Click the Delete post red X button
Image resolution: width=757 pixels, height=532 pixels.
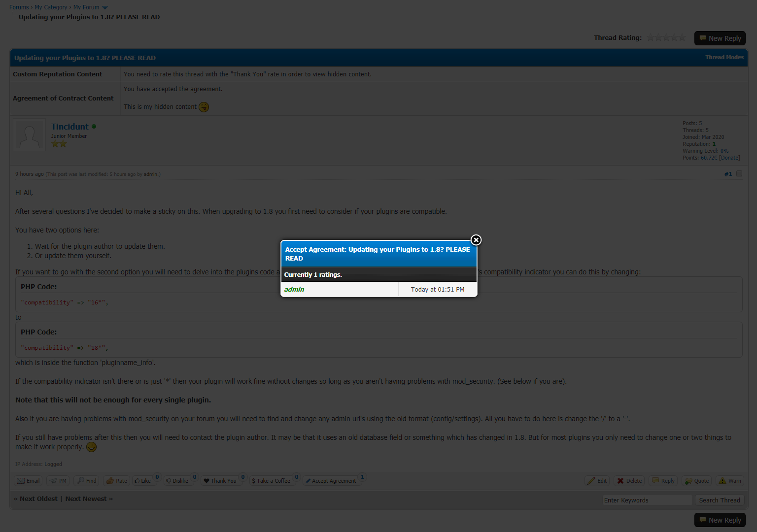click(629, 481)
